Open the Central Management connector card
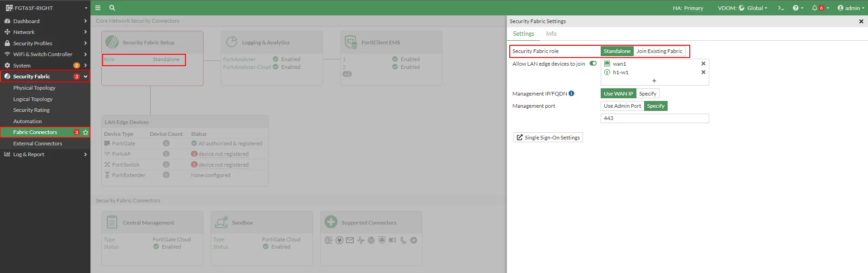 point(152,239)
